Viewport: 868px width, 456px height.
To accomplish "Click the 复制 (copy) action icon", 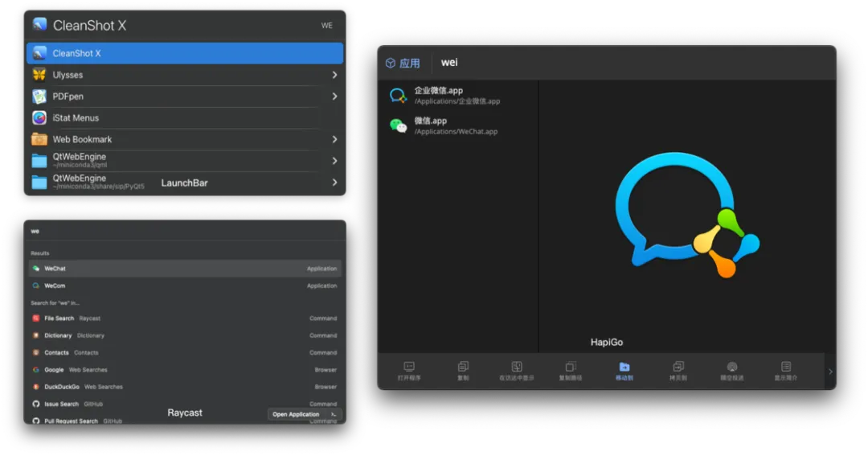I will (464, 367).
